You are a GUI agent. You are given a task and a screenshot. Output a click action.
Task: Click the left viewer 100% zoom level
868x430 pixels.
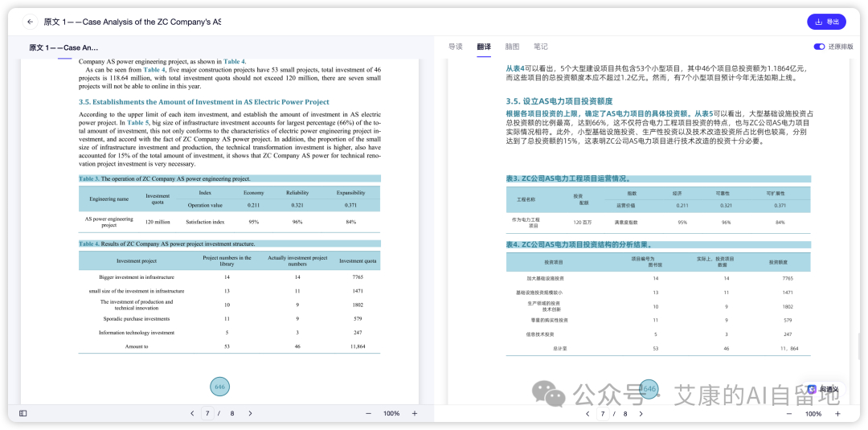pos(391,413)
